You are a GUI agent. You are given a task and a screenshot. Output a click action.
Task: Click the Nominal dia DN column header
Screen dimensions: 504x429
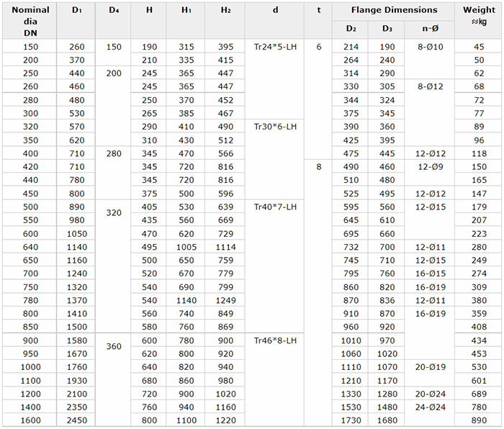tap(30, 20)
